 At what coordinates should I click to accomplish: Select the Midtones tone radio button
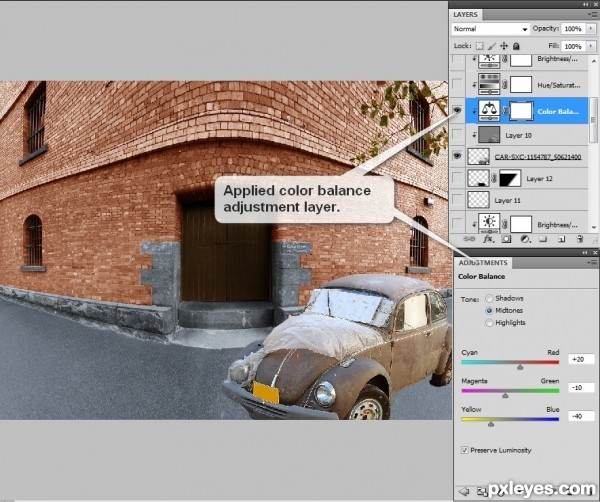pyautogui.click(x=489, y=310)
